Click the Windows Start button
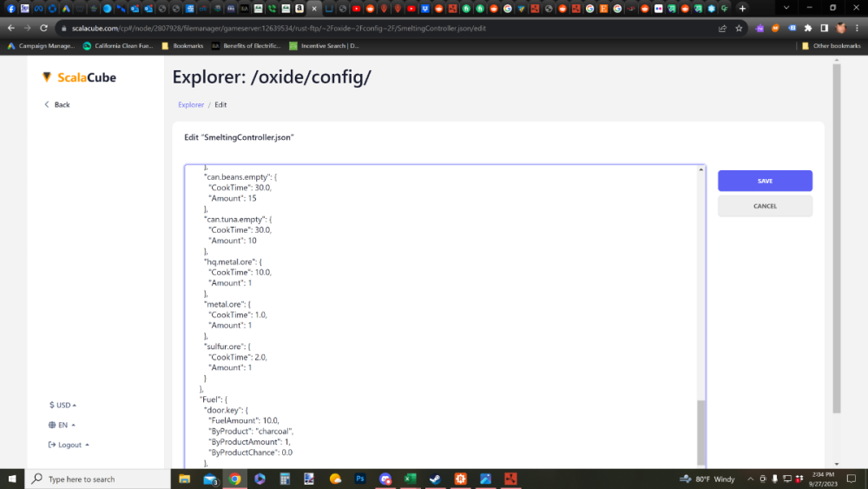The width and height of the screenshot is (868, 489). tap(12, 479)
